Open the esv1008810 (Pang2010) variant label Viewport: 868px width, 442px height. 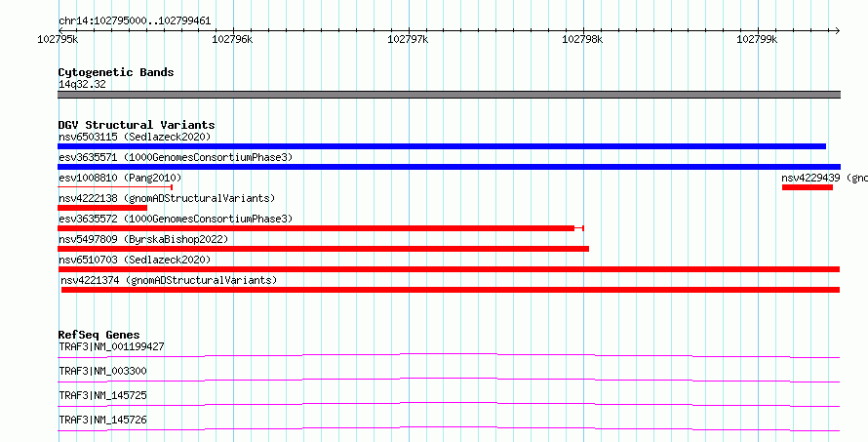click(x=120, y=178)
